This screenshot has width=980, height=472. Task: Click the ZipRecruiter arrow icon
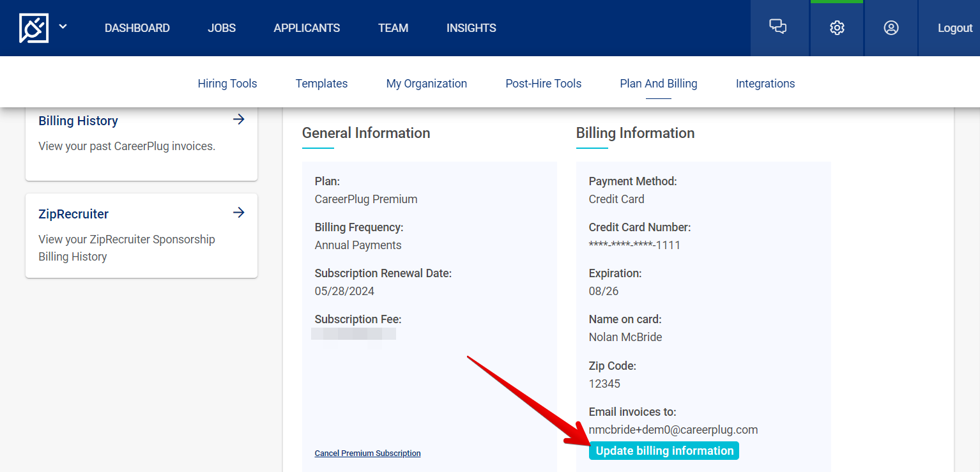coord(239,213)
